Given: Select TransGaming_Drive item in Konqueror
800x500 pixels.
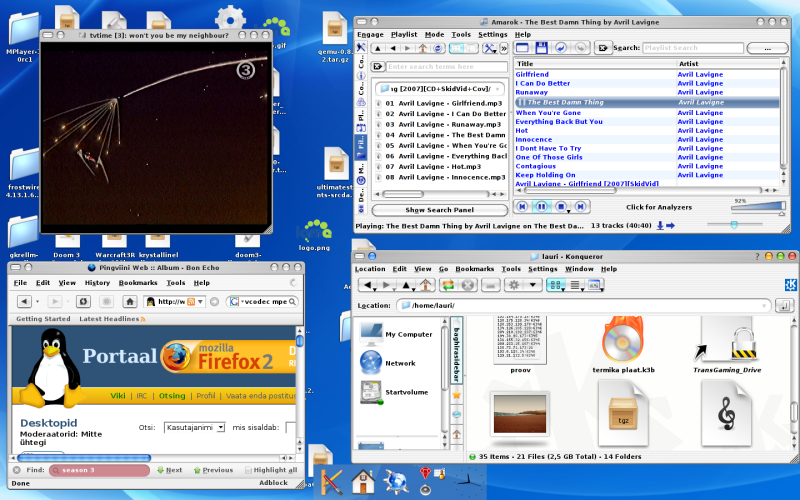Looking at the screenshot, I should click(727, 345).
